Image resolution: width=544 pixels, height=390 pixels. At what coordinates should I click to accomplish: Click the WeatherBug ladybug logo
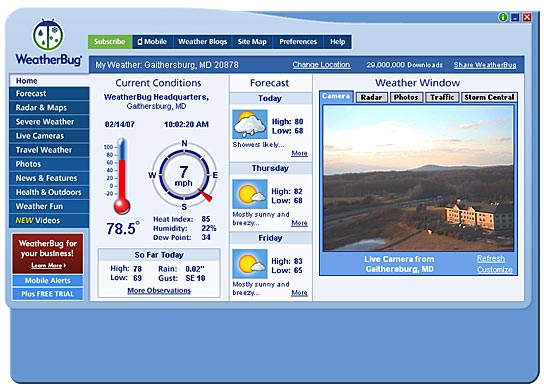48,42
